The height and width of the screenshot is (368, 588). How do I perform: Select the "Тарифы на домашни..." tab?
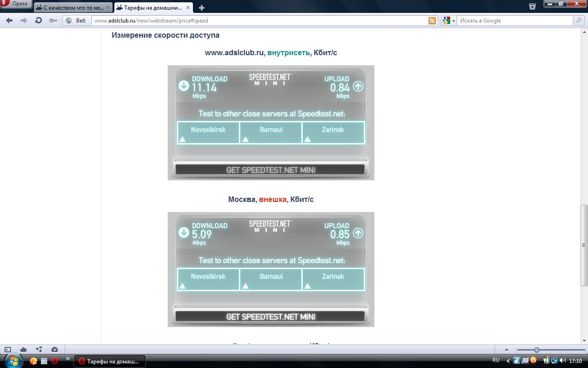(x=153, y=8)
